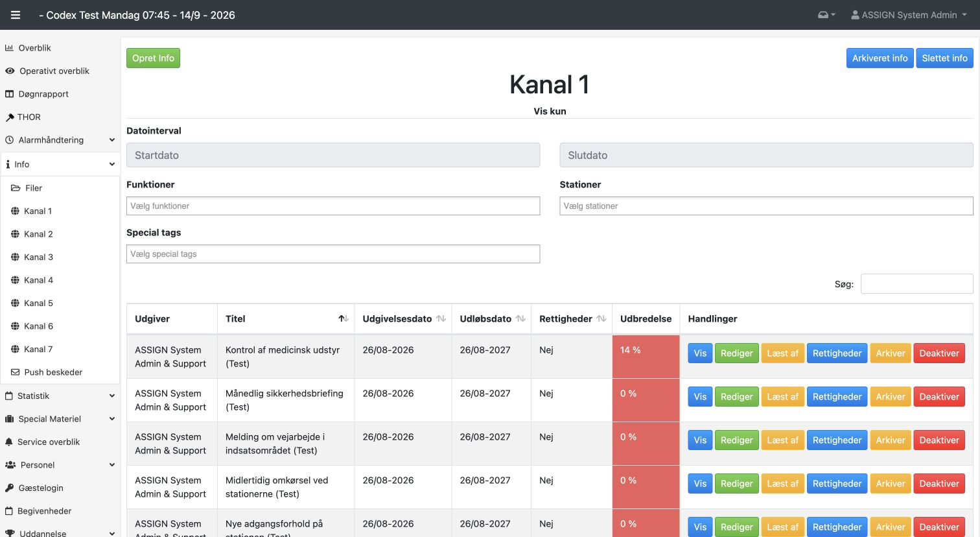The image size is (980, 537).
Task: Click the Personel people icon
Action: pyautogui.click(x=10, y=465)
